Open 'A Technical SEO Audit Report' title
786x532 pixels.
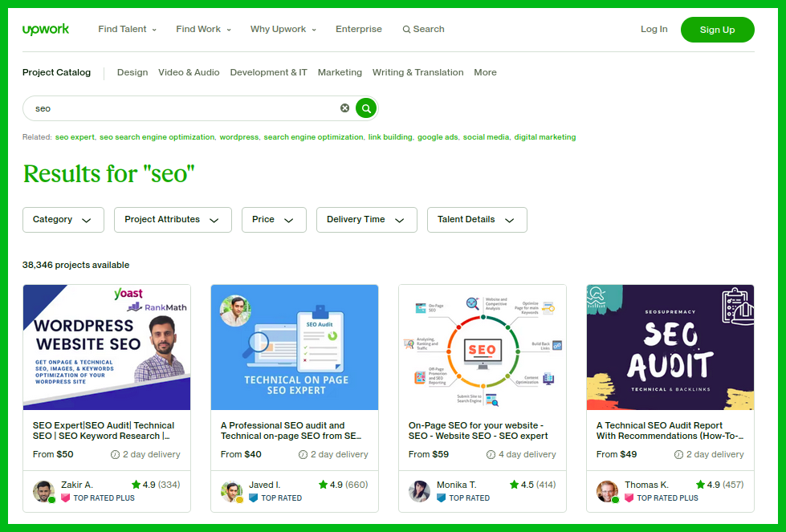point(670,431)
